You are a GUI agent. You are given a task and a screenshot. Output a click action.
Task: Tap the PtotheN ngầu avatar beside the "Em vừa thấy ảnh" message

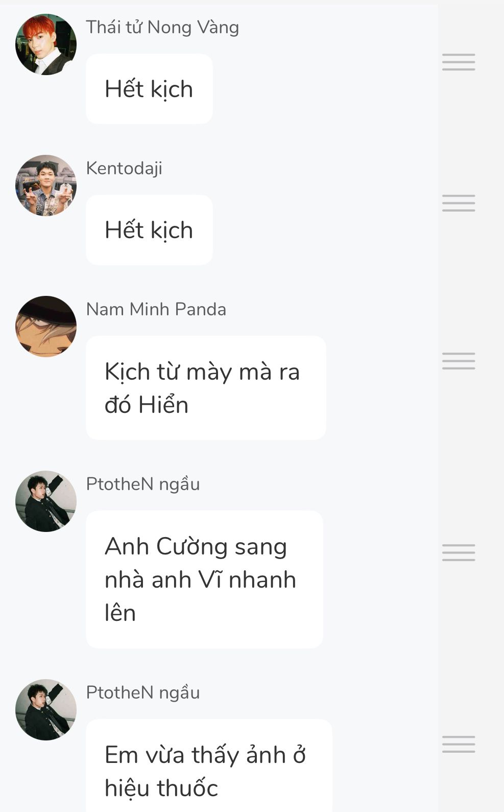pyautogui.click(x=46, y=710)
